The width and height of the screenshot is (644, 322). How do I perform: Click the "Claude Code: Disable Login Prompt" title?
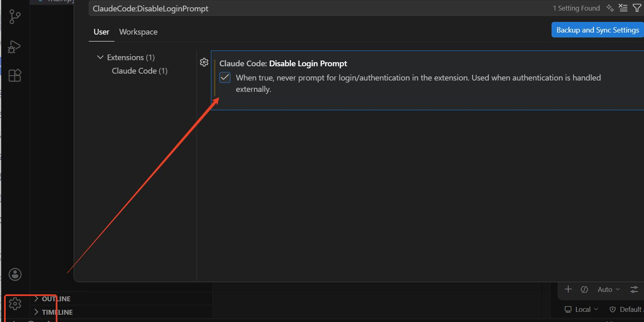point(283,63)
